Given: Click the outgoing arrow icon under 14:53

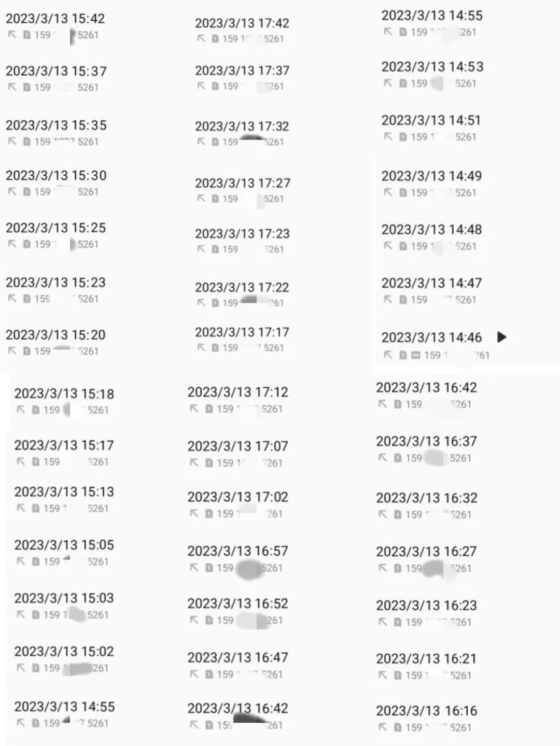Looking at the screenshot, I should tap(388, 83).
